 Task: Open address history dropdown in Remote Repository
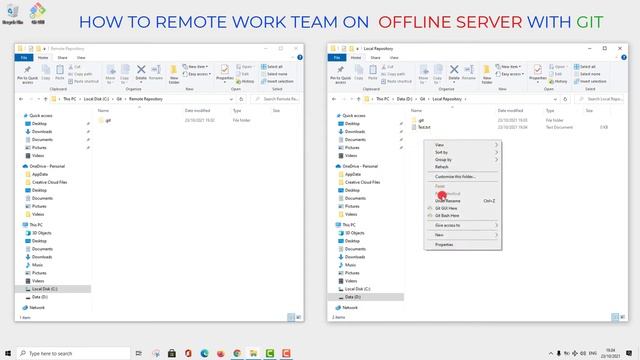[231, 99]
